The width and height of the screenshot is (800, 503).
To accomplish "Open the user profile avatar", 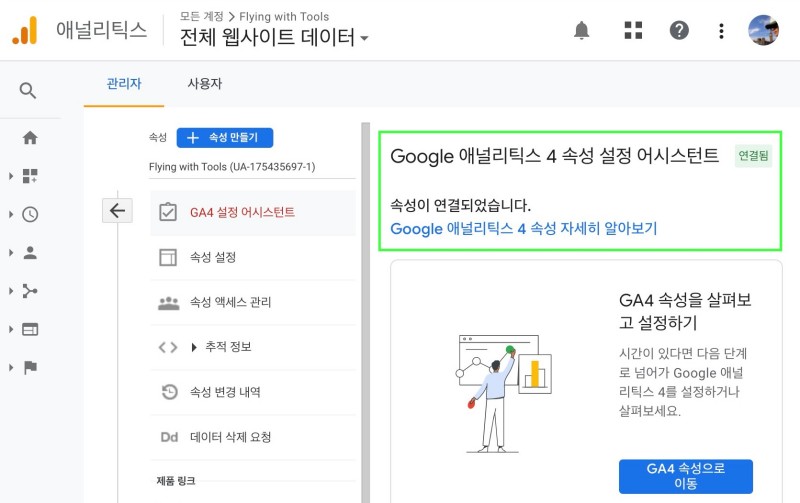I will (x=763, y=30).
